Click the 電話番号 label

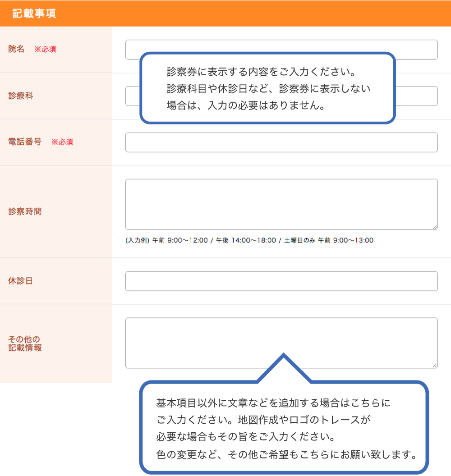click(x=25, y=142)
